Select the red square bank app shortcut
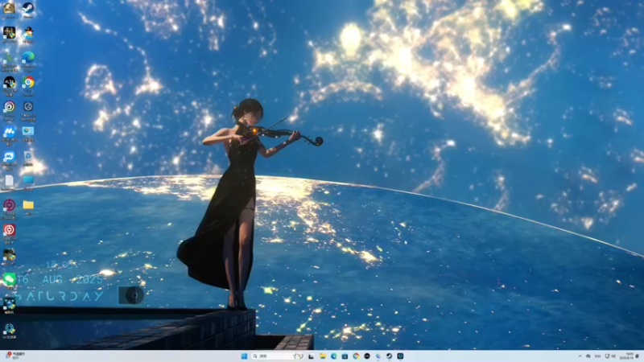Screen dimensions: 644x362 9,232
